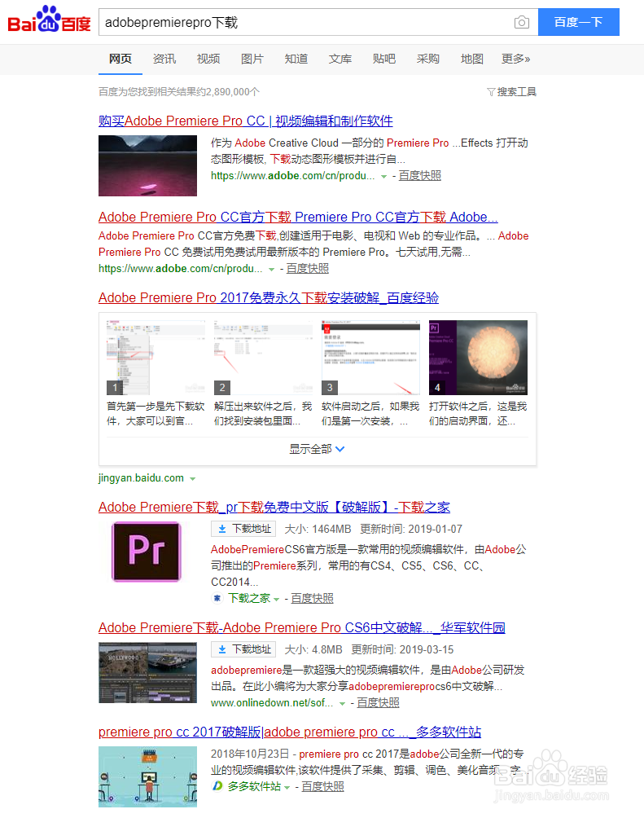Click the Premiere Pr logo thumbnail
This screenshot has height=818, width=644.
tap(147, 552)
